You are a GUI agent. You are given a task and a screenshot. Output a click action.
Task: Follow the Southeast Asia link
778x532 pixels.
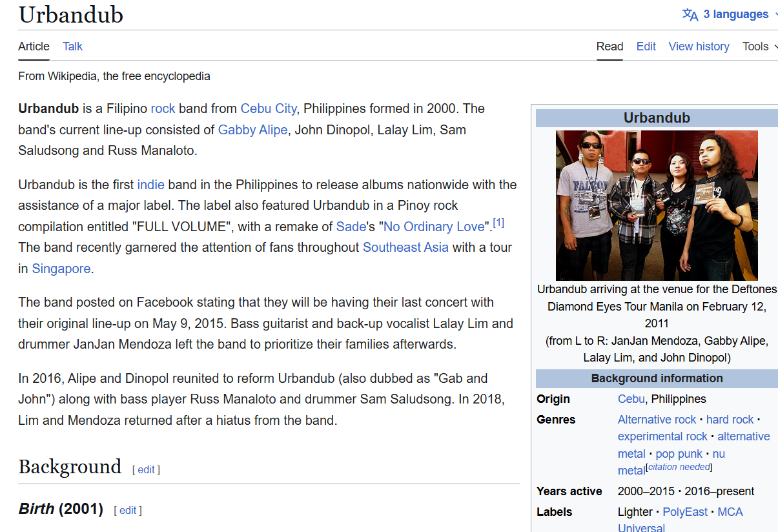tap(405, 247)
